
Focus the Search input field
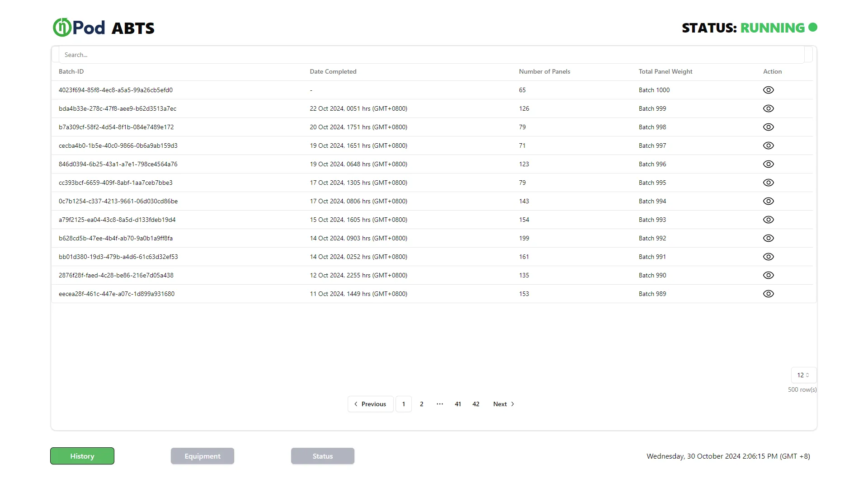431,55
